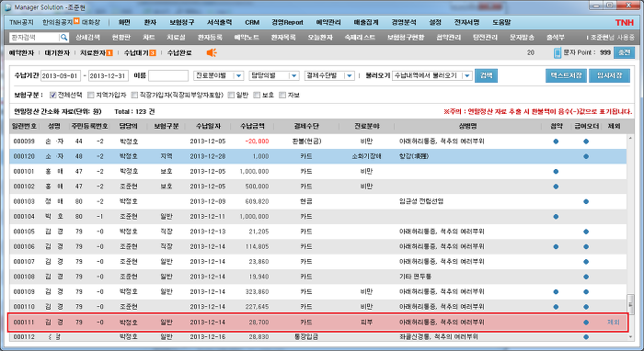Click the 첩약 dot in row 000102
Image resolution: width=644 pixels, height=351 pixels.
pyautogui.click(x=556, y=187)
